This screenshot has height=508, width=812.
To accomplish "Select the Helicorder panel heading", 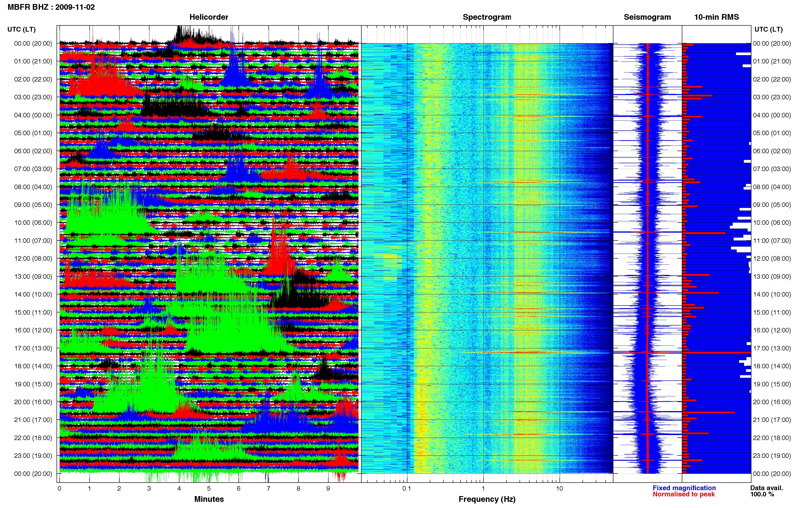I will click(x=209, y=17).
